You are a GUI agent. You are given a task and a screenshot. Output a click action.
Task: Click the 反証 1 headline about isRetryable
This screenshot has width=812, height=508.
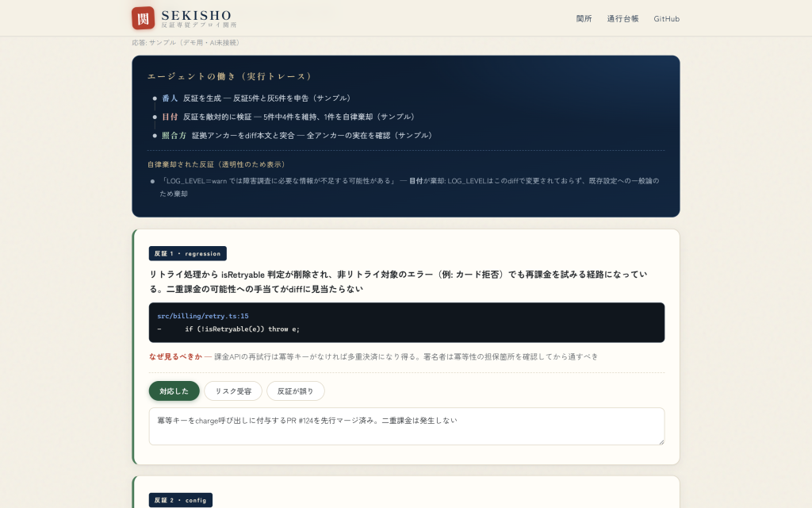click(398, 282)
